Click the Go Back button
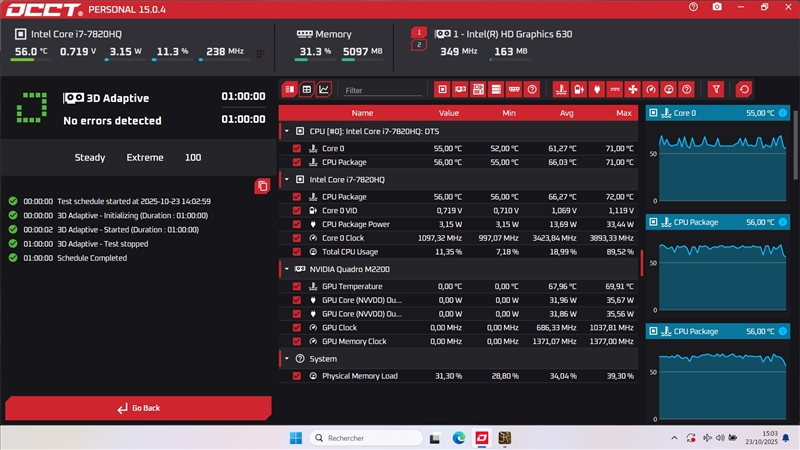800x450 pixels. click(x=138, y=408)
